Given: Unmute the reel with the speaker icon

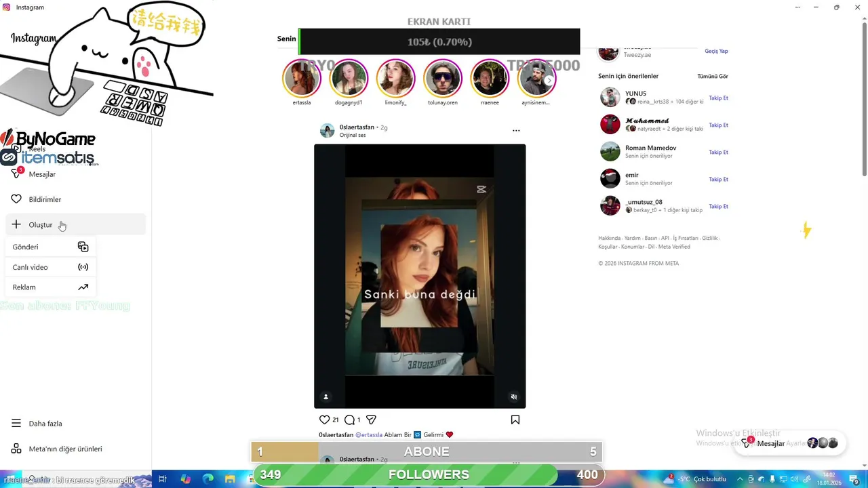Looking at the screenshot, I should tap(514, 396).
